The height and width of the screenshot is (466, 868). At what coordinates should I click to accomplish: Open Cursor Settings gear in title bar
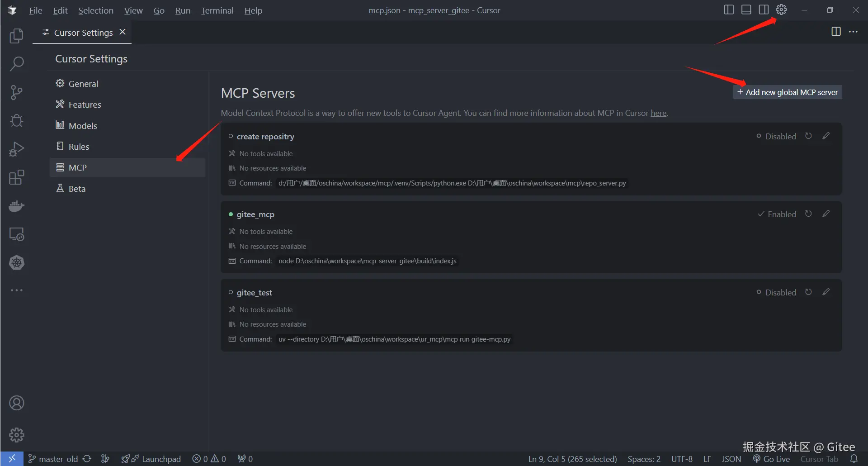click(782, 10)
